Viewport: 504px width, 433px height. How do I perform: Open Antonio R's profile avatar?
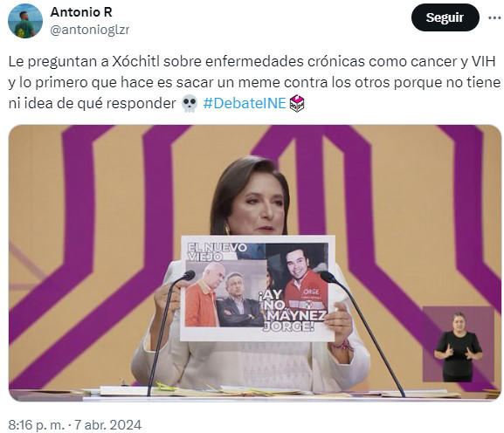25,21
